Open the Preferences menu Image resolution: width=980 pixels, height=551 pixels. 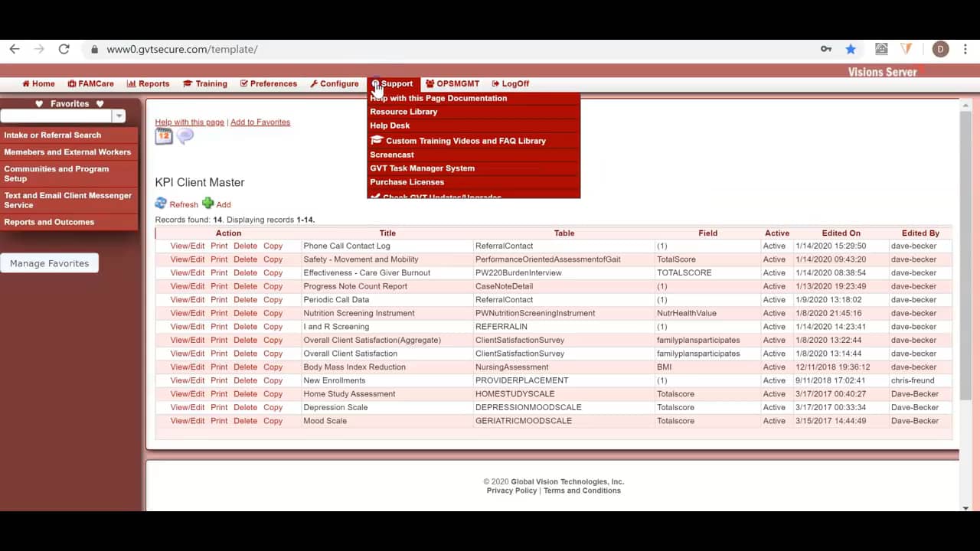tap(268, 83)
